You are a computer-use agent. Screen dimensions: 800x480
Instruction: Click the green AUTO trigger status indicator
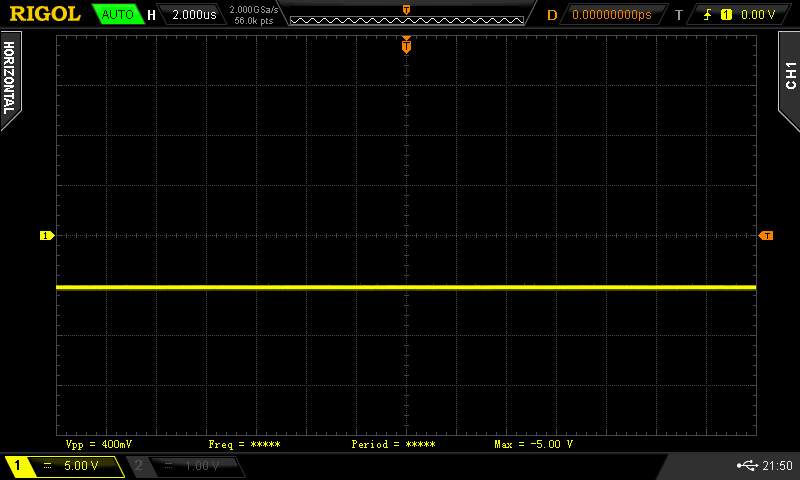click(x=117, y=15)
